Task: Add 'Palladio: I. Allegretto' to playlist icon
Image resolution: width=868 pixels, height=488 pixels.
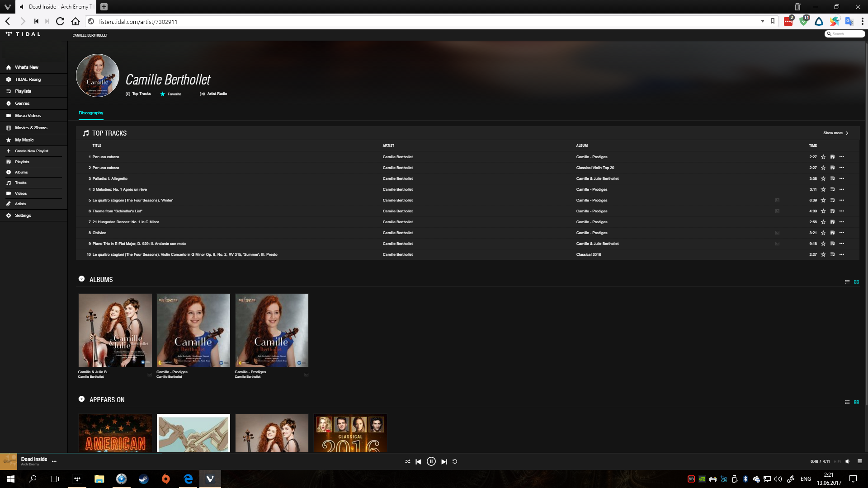Action: coord(832,178)
